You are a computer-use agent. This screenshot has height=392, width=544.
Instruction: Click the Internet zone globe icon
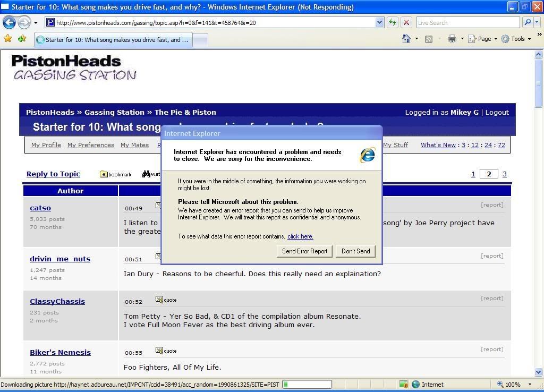pos(415,385)
